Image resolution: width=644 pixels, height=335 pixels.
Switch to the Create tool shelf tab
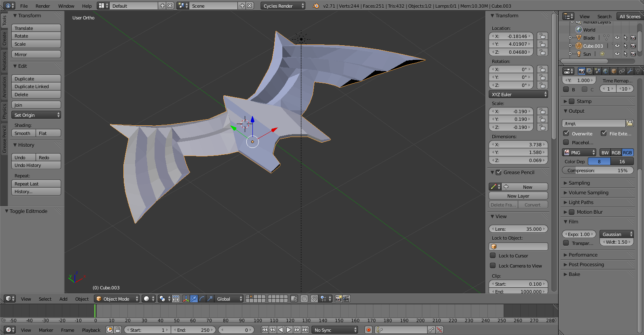(4, 38)
